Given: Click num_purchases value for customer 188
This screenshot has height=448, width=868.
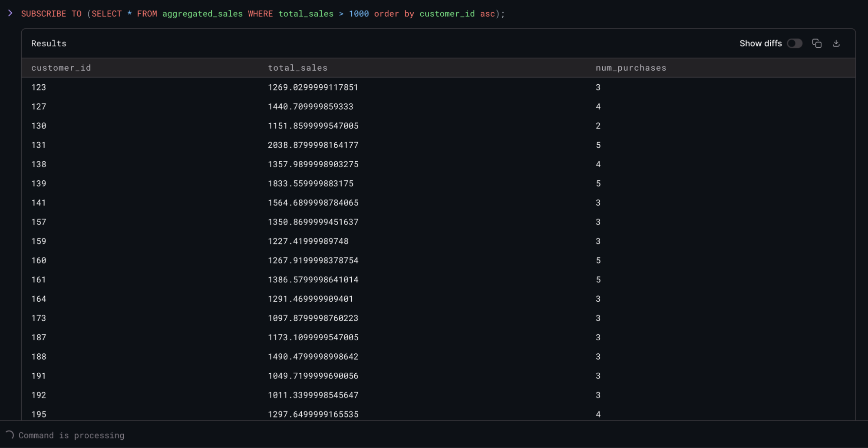Looking at the screenshot, I should (598, 356).
